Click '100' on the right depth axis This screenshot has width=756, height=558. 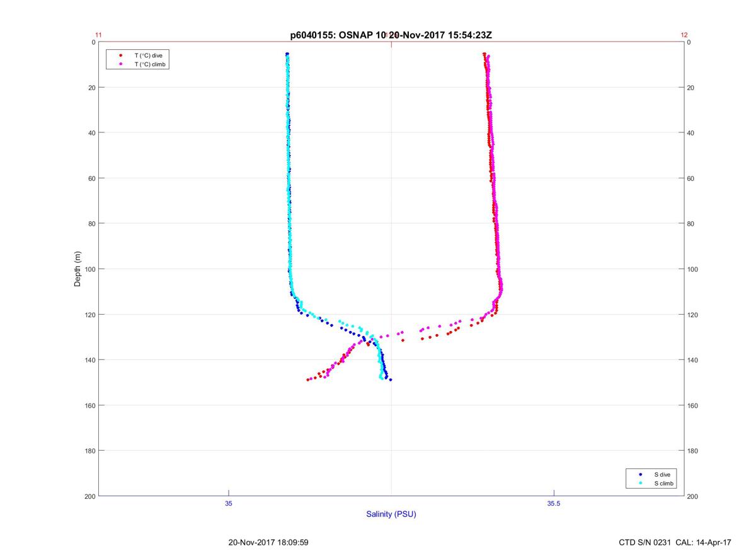[x=693, y=269]
